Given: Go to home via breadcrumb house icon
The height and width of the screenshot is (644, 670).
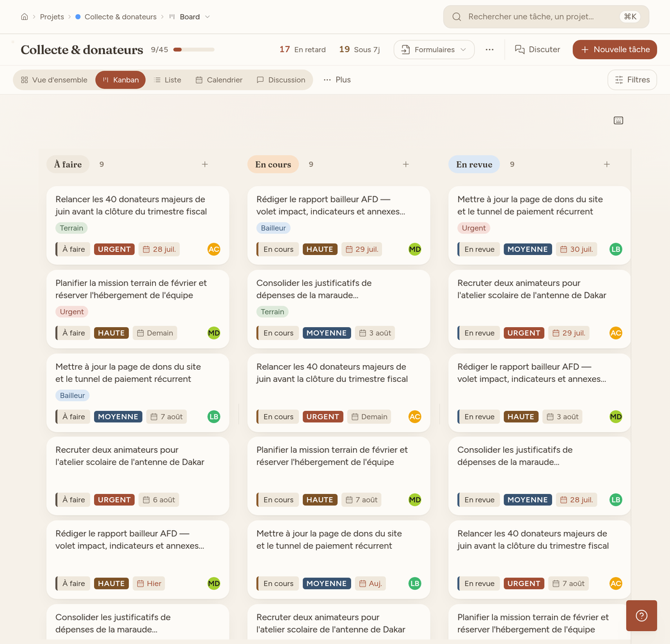Looking at the screenshot, I should tap(24, 17).
